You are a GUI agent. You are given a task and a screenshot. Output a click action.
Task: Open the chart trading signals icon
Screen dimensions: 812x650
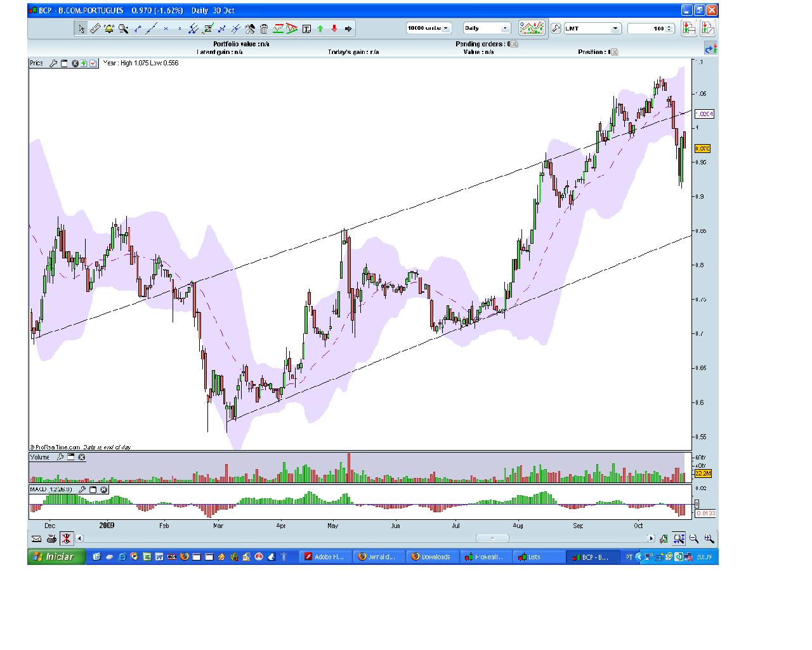532,28
